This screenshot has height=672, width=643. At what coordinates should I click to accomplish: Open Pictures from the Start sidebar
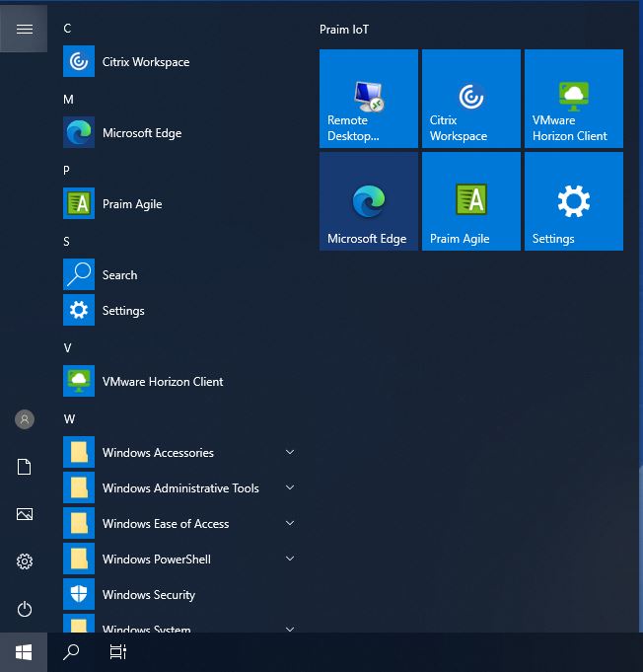coord(25,514)
